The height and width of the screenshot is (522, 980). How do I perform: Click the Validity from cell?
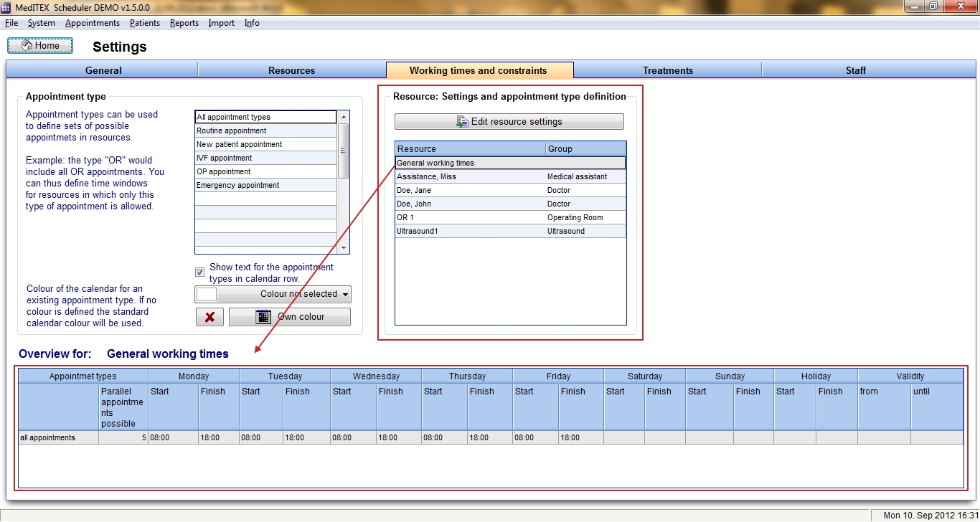884,437
